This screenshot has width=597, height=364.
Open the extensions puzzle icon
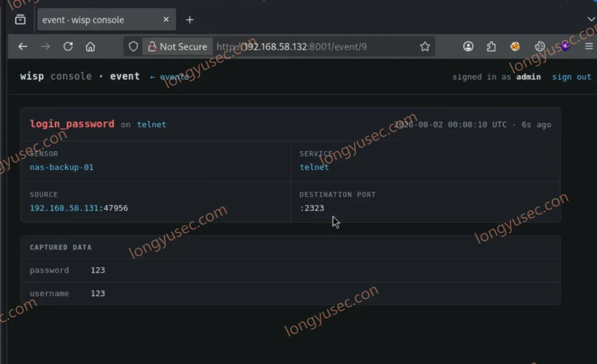(x=492, y=46)
